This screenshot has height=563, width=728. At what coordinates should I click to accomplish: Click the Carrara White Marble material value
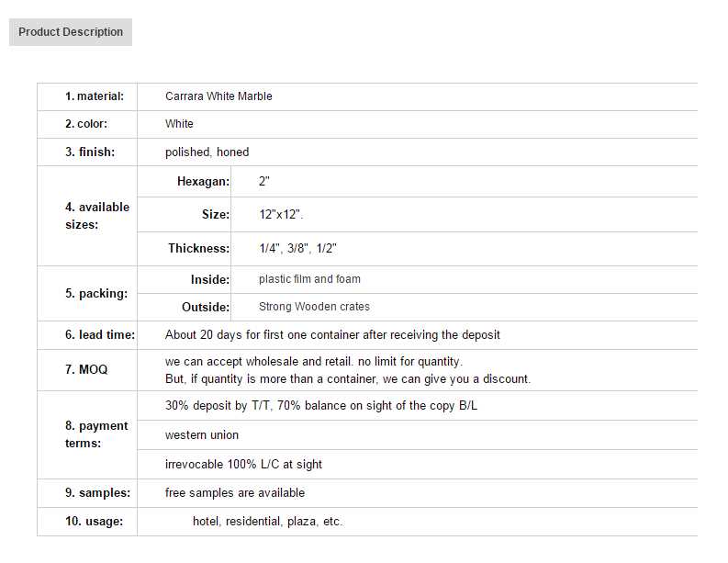point(218,96)
